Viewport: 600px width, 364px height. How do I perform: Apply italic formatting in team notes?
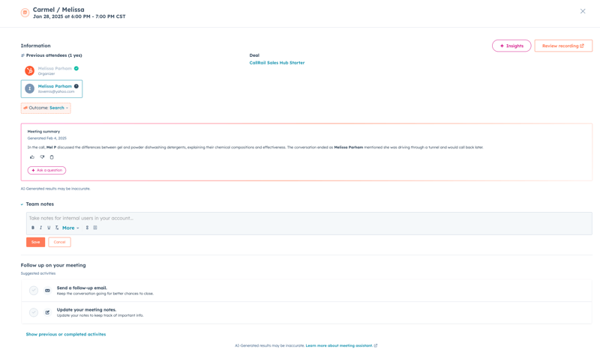point(41,228)
